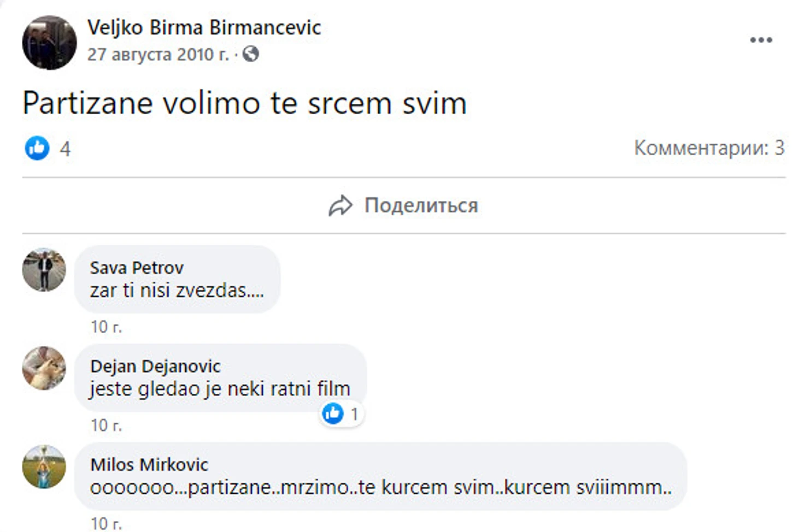Click timestamp under Sava Petrov's comment

tap(106, 327)
